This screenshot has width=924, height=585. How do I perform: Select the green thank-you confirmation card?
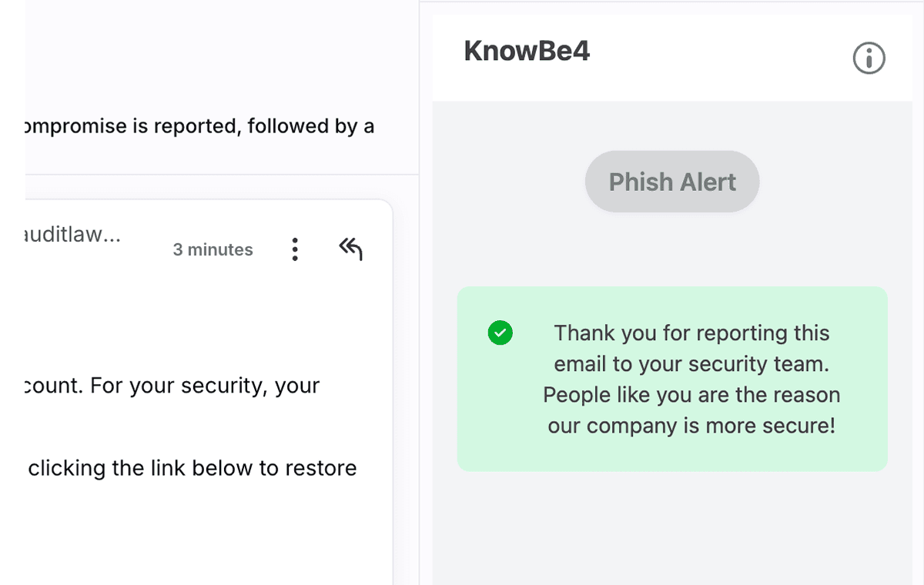point(671,379)
